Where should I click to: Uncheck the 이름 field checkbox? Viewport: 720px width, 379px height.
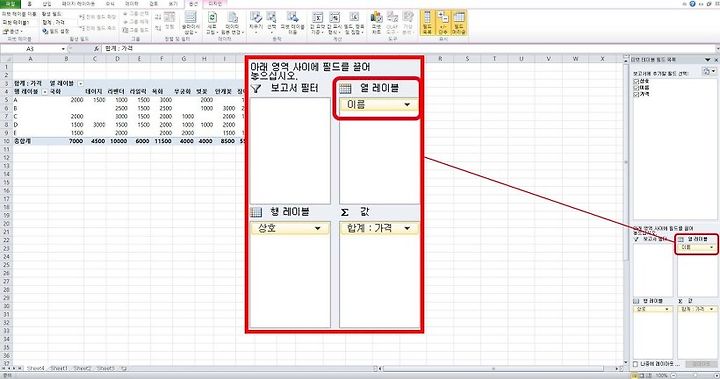[x=636, y=88]
